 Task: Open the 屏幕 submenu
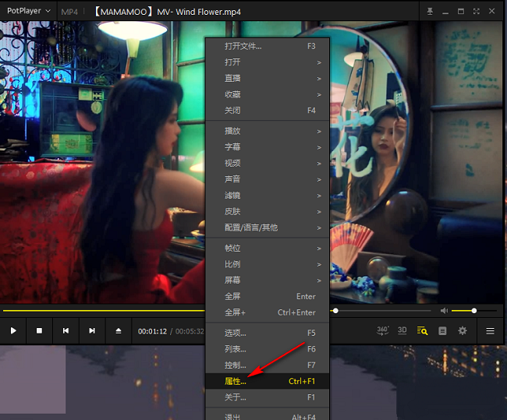pos(268,281)
